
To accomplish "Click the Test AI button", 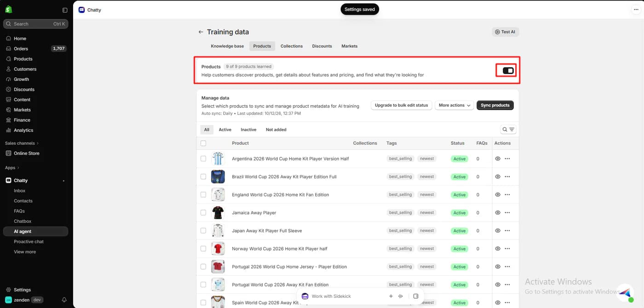I will click(x=505, y=32).
